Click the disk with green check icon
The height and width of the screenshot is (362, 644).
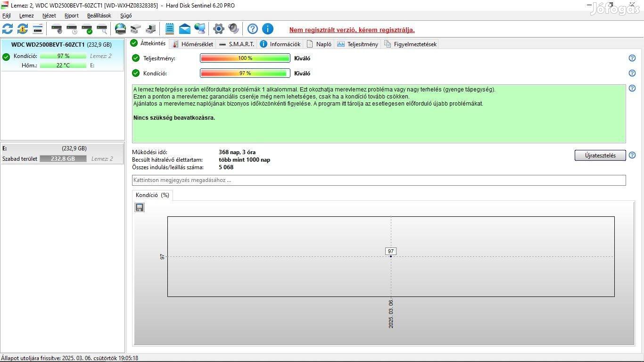(x=87, y=29)
